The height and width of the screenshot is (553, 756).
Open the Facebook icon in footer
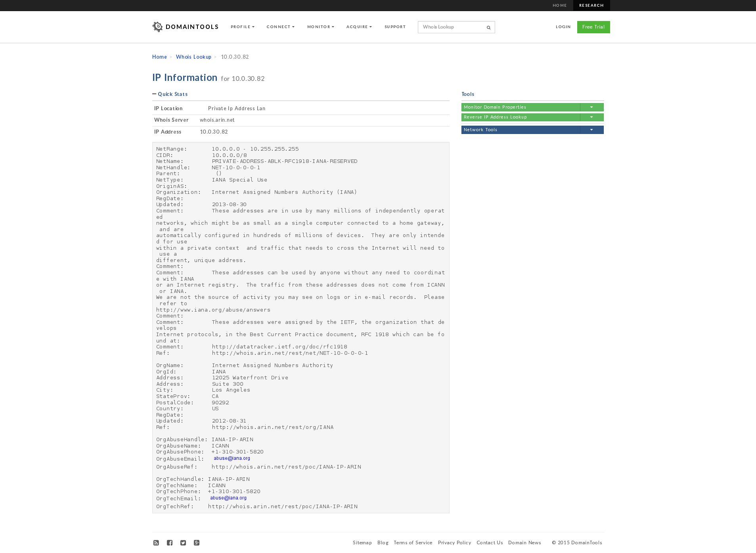pyautogui.click(x=170, y=543)
